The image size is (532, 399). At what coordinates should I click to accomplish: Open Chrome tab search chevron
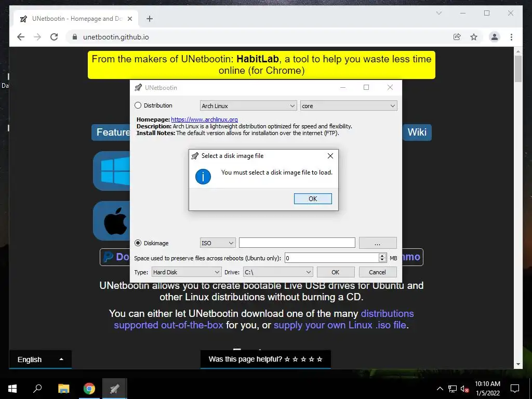pos(438,13)
